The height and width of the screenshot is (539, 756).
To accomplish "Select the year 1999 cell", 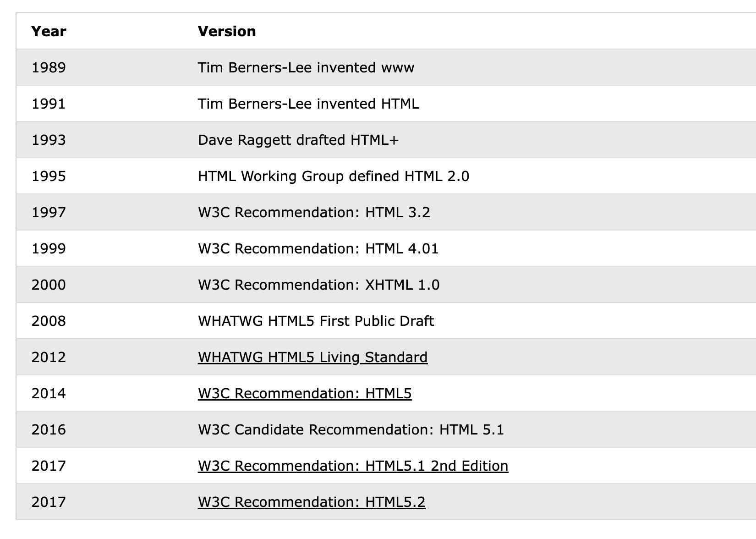I will (x=49, y=248).
